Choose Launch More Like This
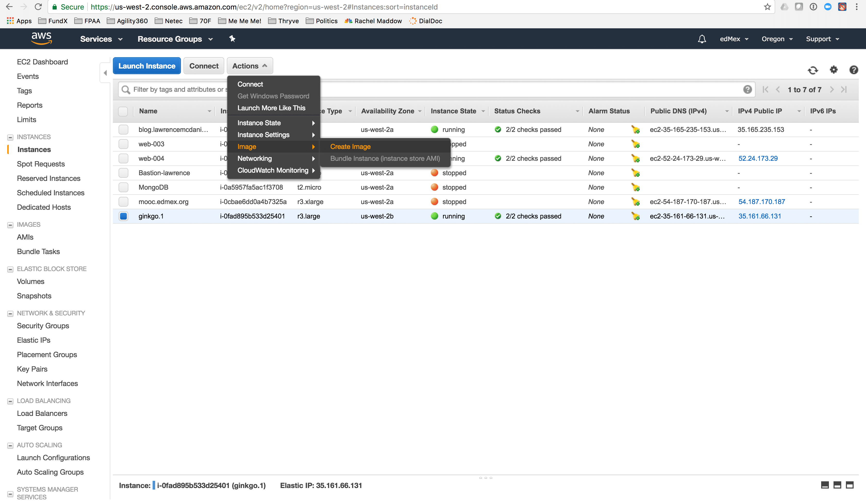Viewport: 866px width, 504px height. tap(273, 108)
